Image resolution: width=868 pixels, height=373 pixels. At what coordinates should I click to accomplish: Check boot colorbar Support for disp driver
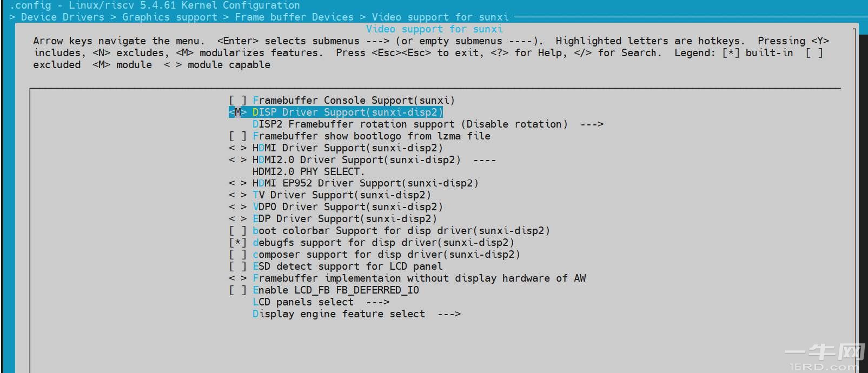click(400, 230)
